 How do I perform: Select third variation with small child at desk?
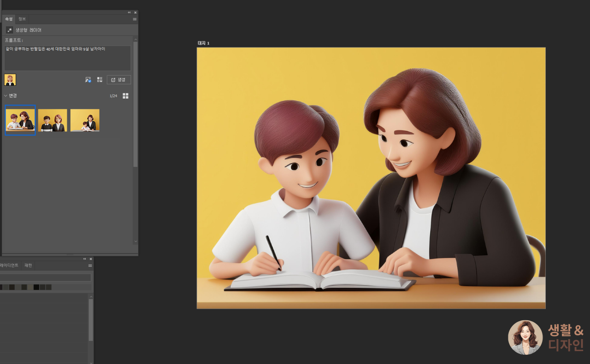coord(85,120)
